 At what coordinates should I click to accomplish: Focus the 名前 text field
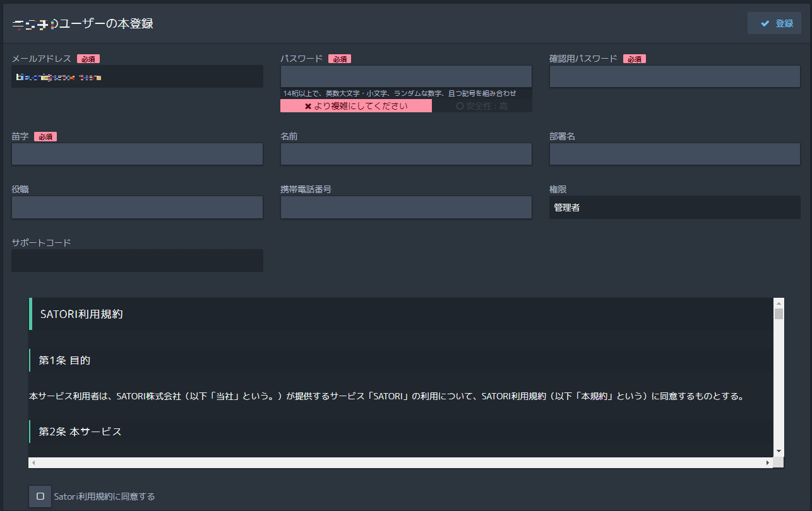tap(406, 154)
